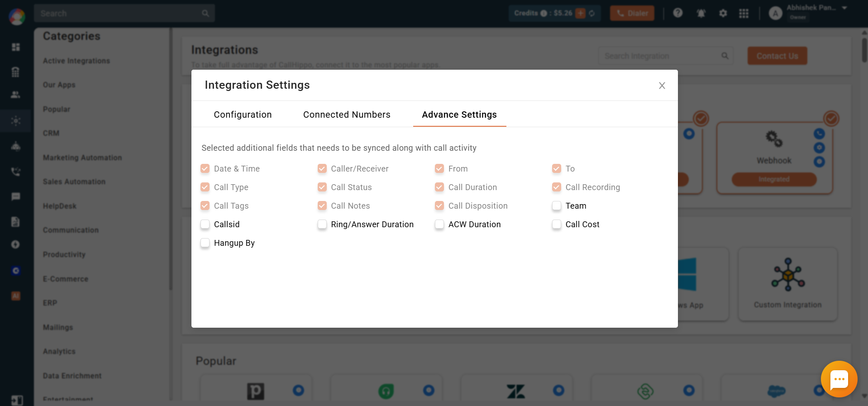Open the users icon in sidebar

(x=16, y=95)
